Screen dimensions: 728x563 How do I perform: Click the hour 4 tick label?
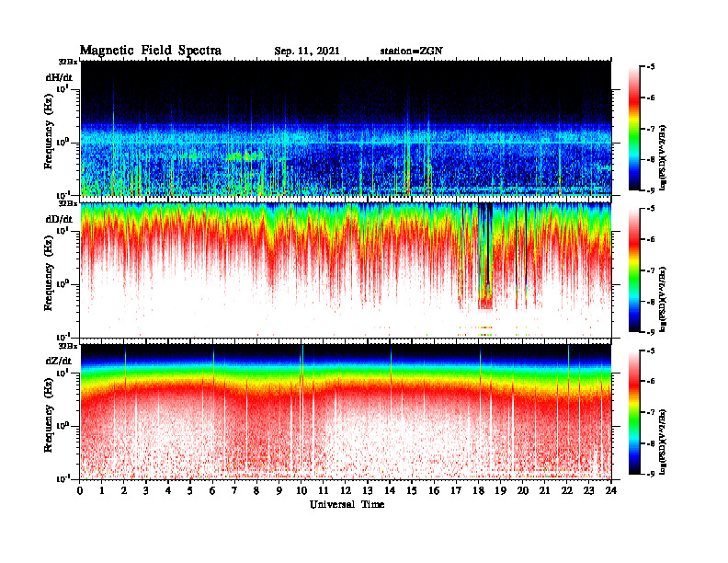click(168, 490)
